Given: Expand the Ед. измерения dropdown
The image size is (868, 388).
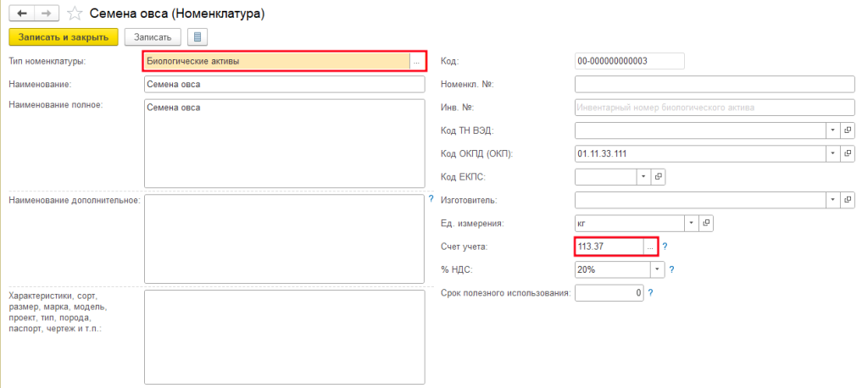Looking at the screenshot, I should (x=691, y=223).
